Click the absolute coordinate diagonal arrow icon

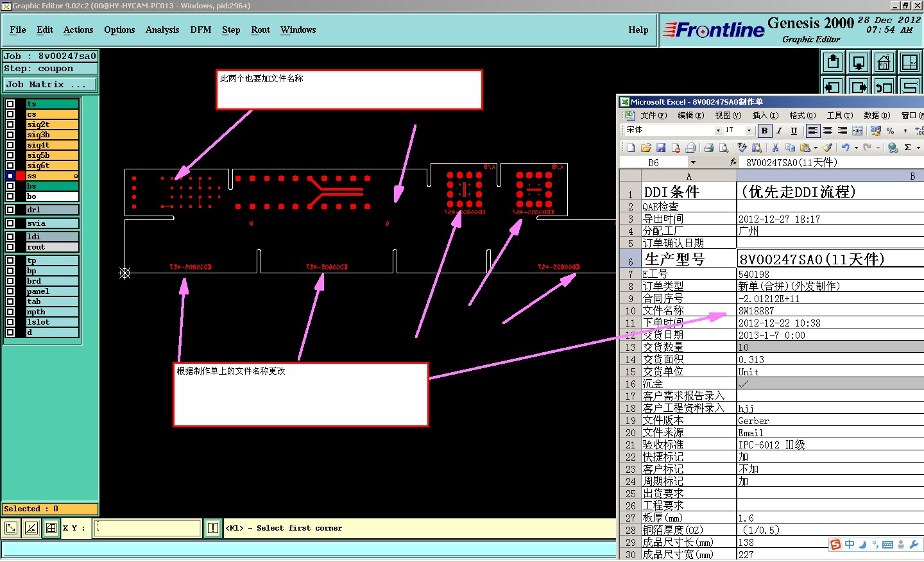click(11, 528)
